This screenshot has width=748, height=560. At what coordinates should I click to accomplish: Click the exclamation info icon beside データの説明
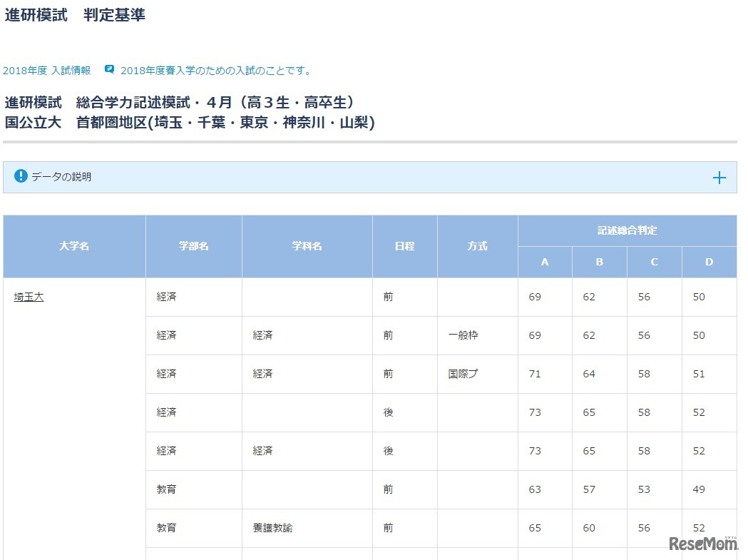pos(21,176)
